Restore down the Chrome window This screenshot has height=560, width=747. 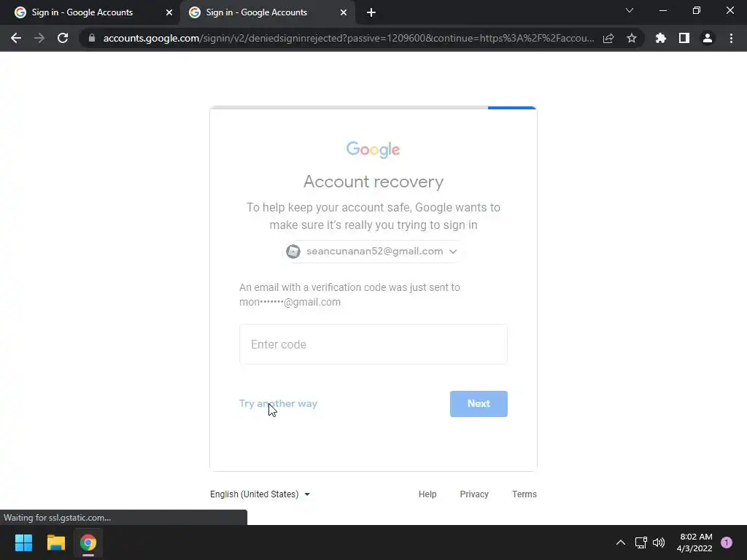[x=697, y=10]
